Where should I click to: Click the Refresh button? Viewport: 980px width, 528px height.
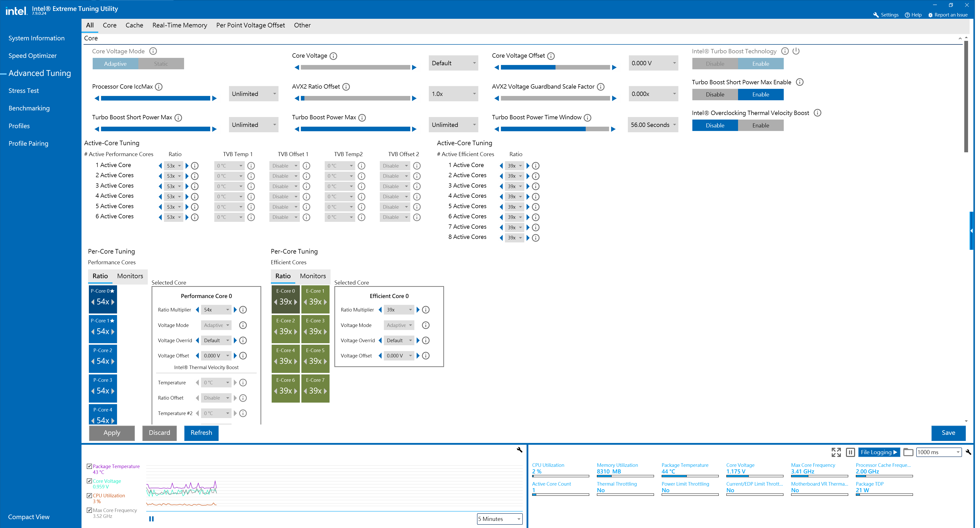pyautogui.click(x=201, y=433)
